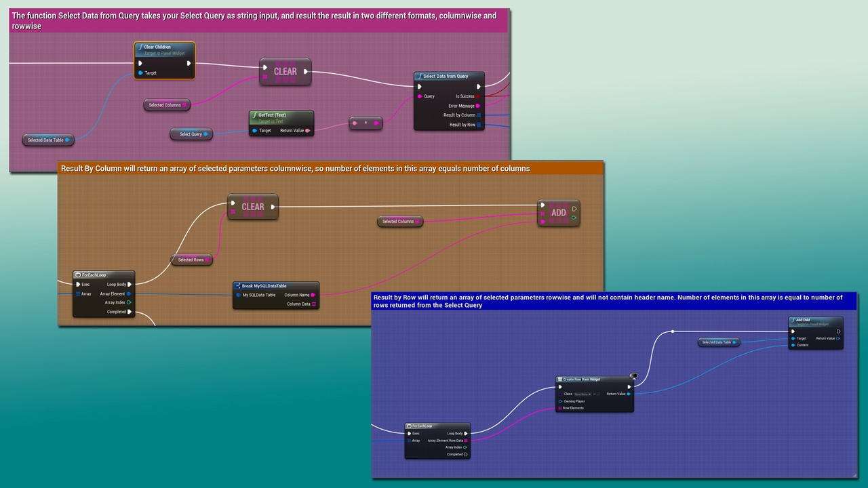Select the GetText (Text) node header
The height and width of the screenshot is (488, 868).
click(x=281, y=117)
